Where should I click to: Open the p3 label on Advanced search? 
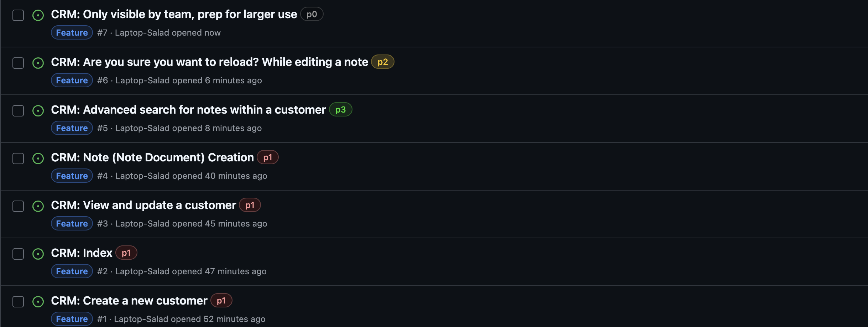(340, 109)
